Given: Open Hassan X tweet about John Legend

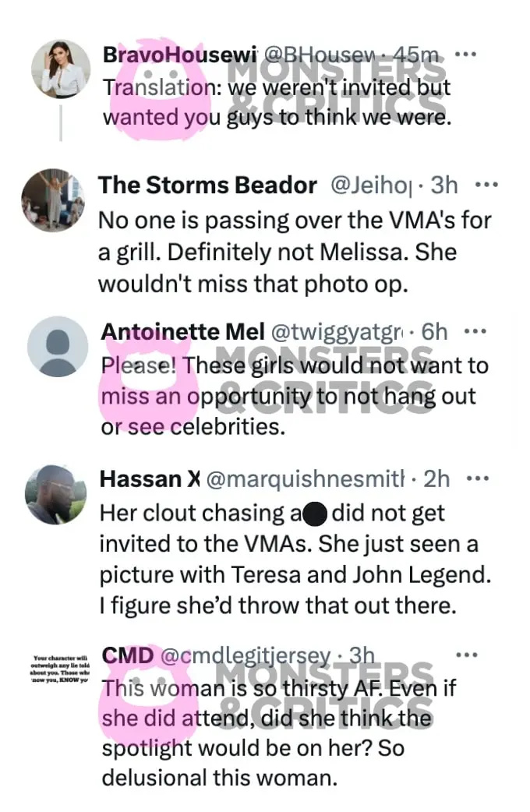Looking at the screenshot, I should pyautogui.click(x=295, y=560).
